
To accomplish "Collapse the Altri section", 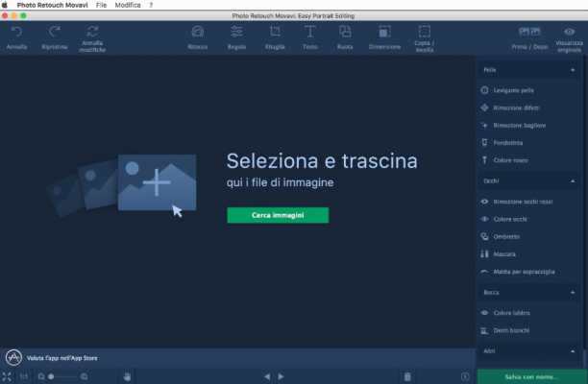I will (x=573, y=351).
